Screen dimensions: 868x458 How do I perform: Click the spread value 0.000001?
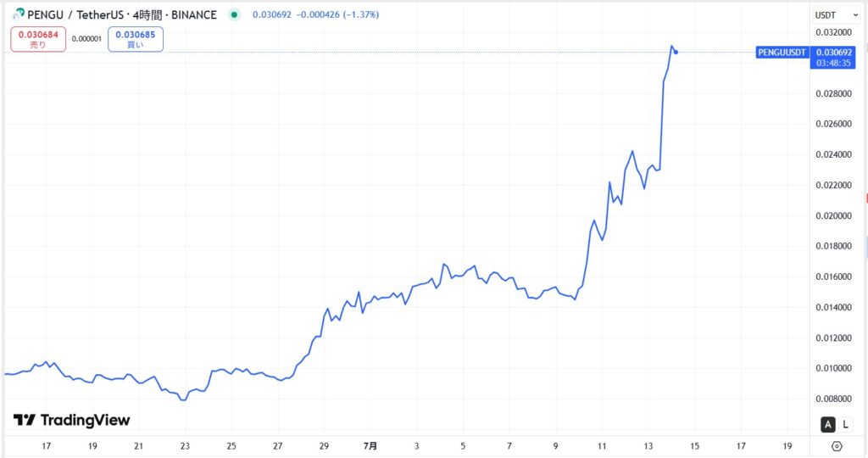coord(87,39)
